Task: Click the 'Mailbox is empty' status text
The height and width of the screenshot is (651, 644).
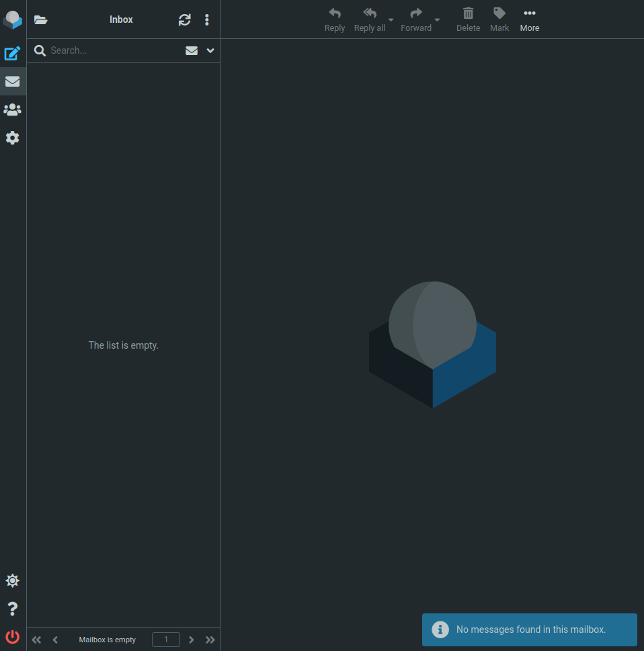Action: [107, 640]
